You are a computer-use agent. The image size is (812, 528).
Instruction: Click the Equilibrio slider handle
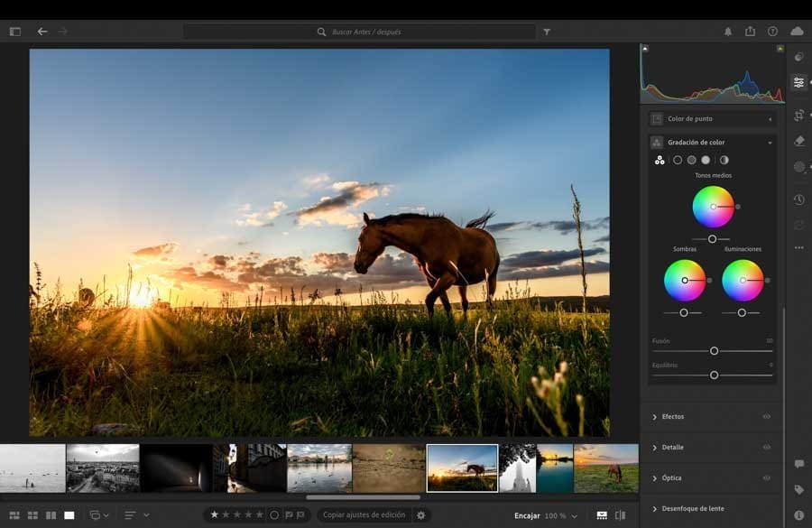pos(714,375)
